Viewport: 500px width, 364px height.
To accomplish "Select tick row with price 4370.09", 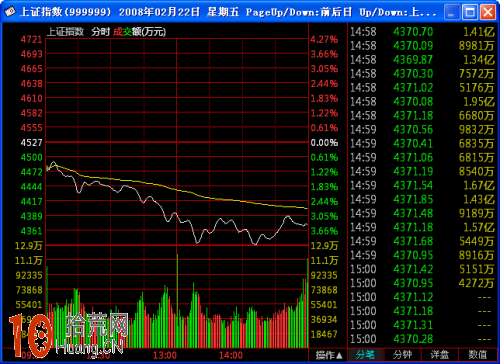I will click(422, 46).
